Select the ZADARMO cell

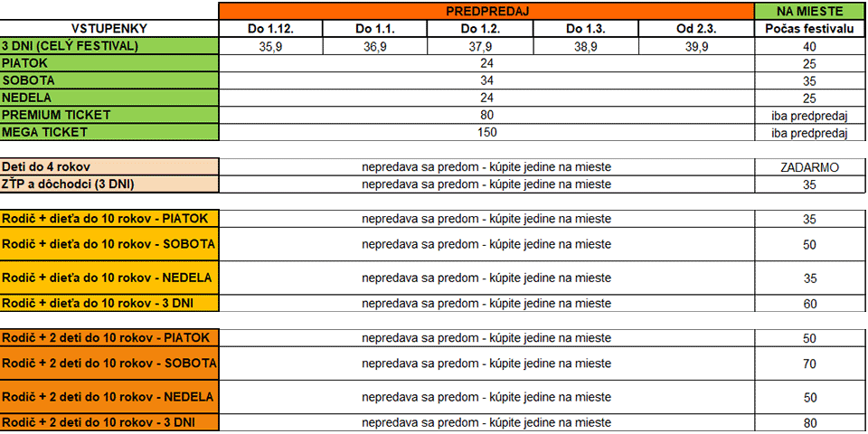click(810, 167)
